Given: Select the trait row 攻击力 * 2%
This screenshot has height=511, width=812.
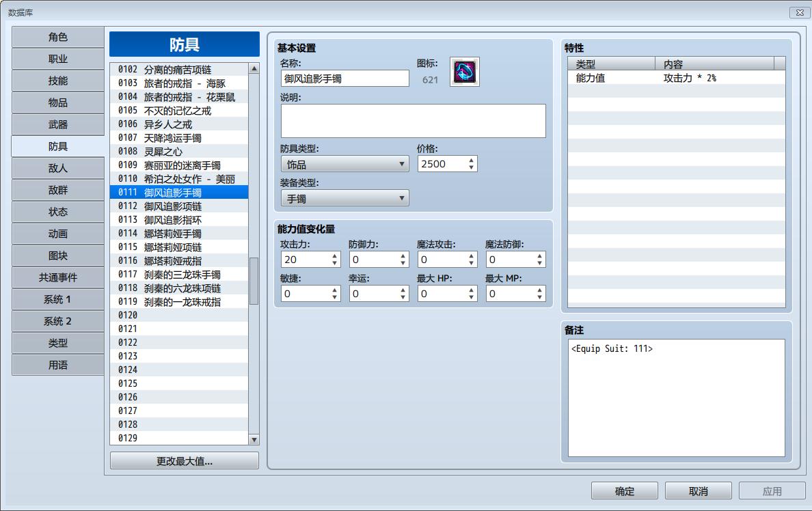Looking at the screenshot, I should click(x=676, y=78).
